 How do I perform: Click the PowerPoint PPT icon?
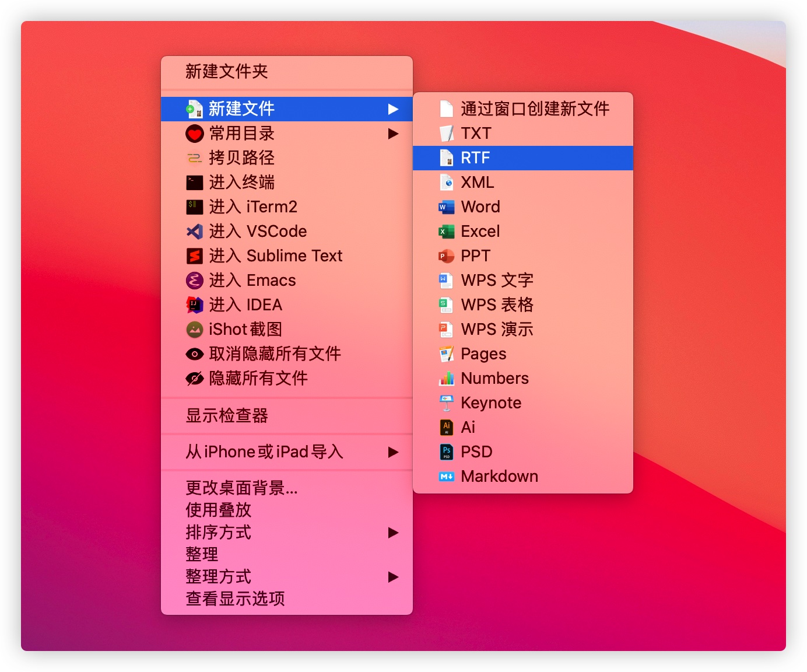click(x=447, y=256)
